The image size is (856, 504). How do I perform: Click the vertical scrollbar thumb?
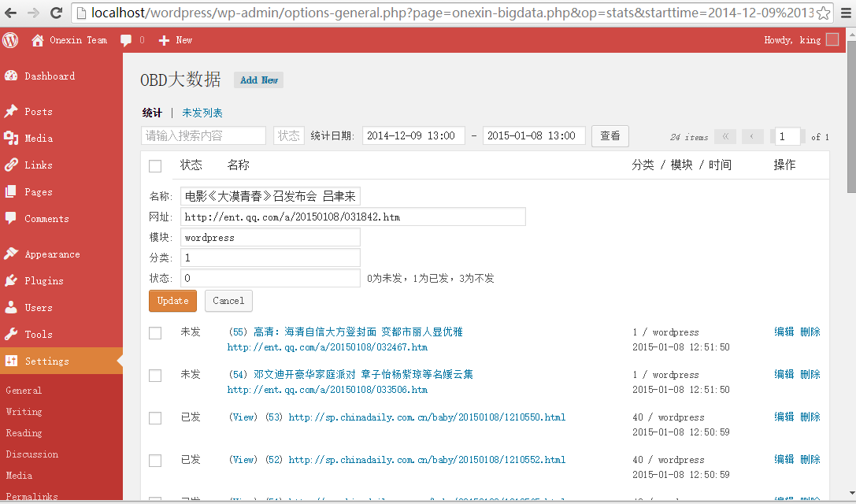(x=851, y=117)
